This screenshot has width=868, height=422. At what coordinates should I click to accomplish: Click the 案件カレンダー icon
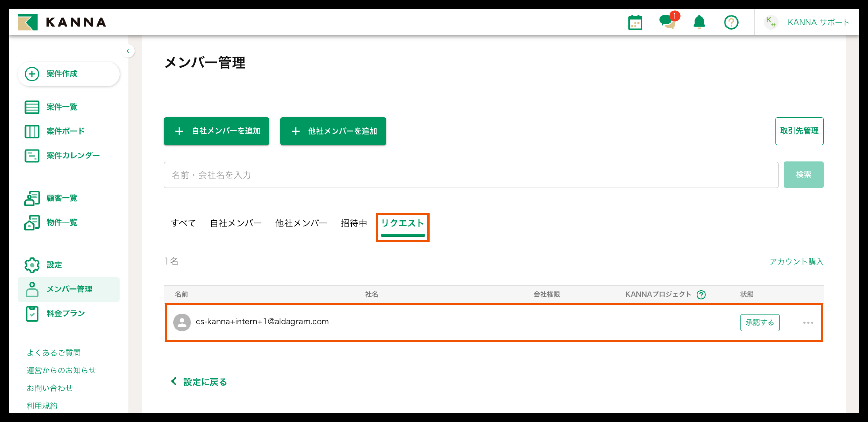[32, 155]
